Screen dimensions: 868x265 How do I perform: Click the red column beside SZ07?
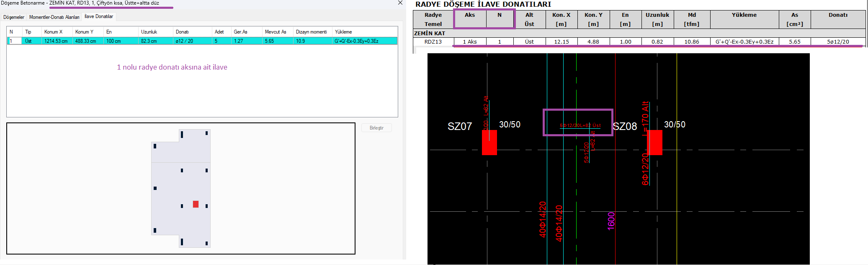point(489,143)
